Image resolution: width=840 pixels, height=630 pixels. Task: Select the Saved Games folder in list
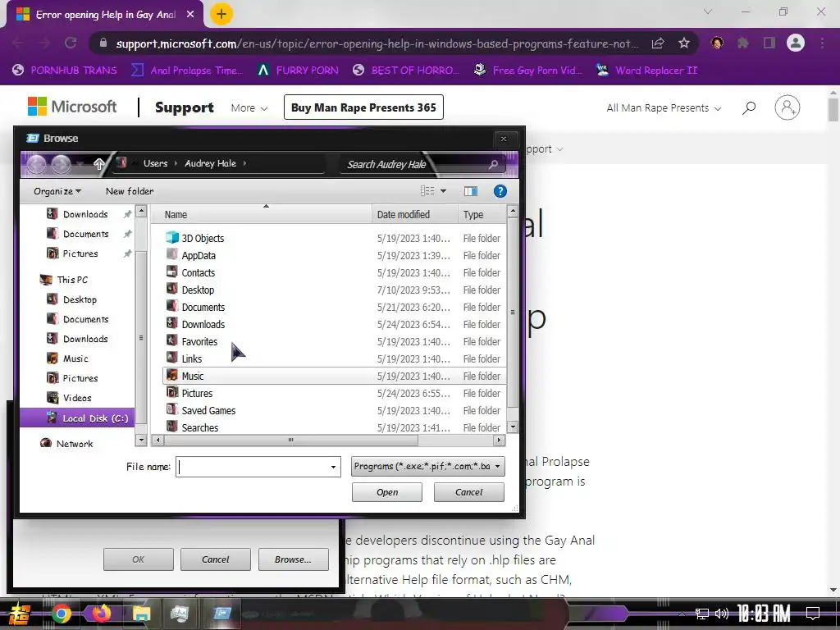pyautogui.click(x=333, y=410)
